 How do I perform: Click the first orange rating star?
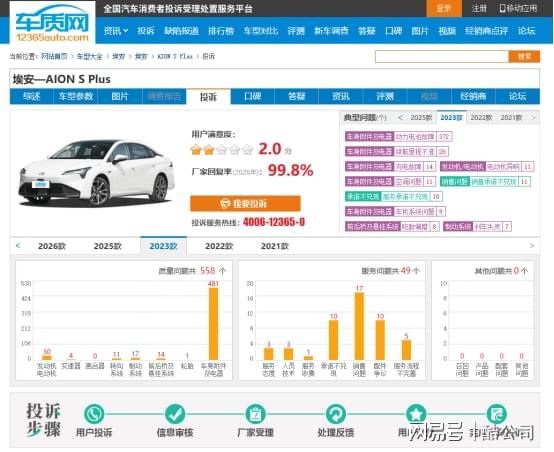(x=196, y=150)
